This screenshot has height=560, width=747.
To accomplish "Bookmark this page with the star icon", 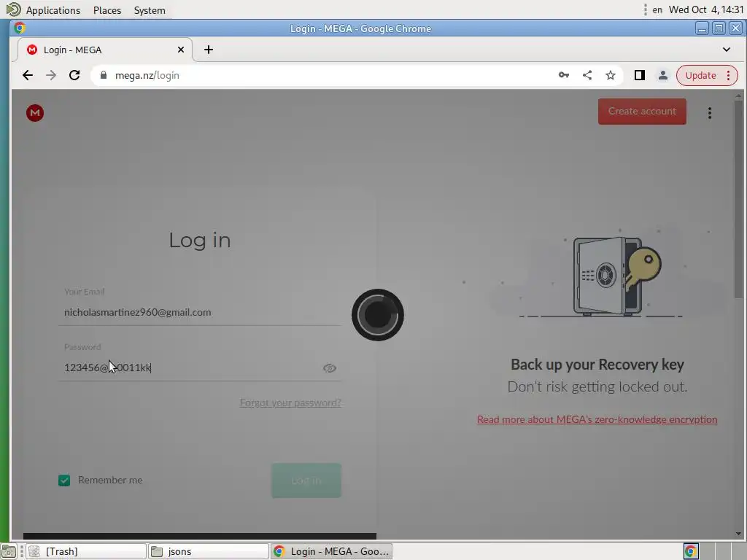I will (611, 75).
